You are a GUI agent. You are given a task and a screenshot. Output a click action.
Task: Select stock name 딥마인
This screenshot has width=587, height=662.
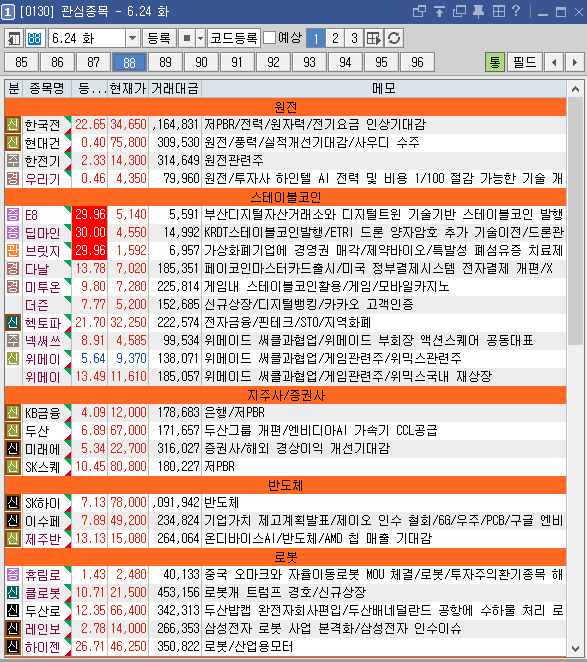pyautogui.click(x=43, y=233)
